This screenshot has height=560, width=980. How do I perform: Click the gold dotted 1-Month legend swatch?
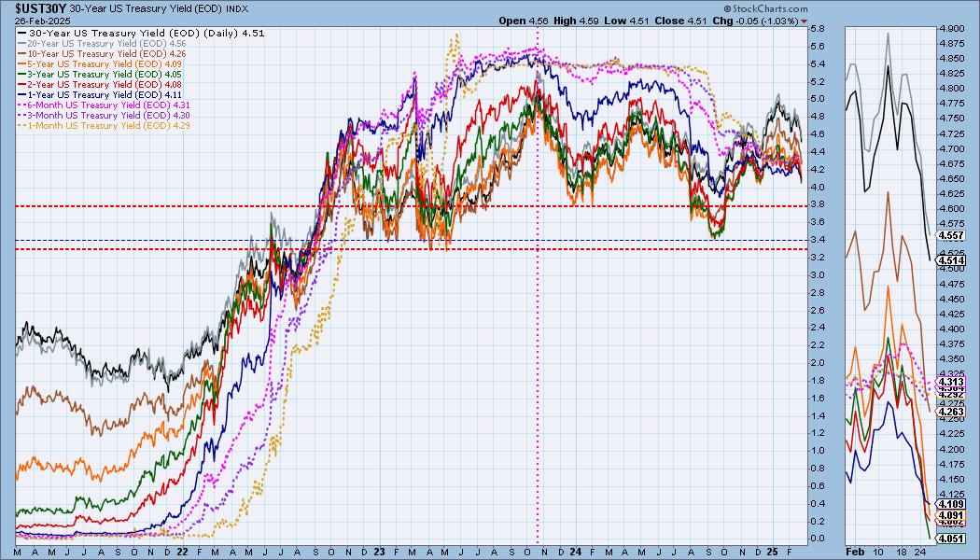point(22,126)
